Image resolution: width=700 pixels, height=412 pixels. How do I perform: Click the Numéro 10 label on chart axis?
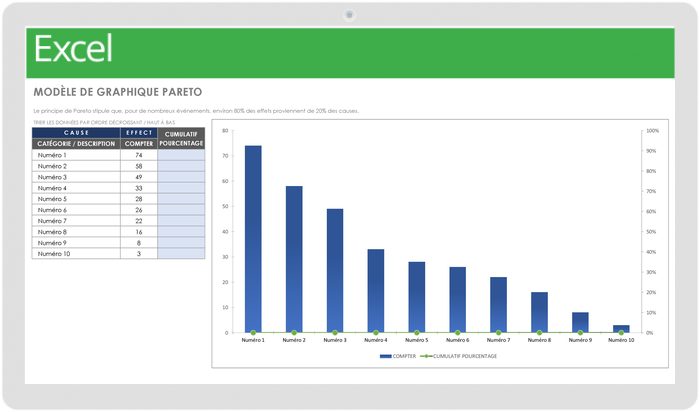coord(621,340)
